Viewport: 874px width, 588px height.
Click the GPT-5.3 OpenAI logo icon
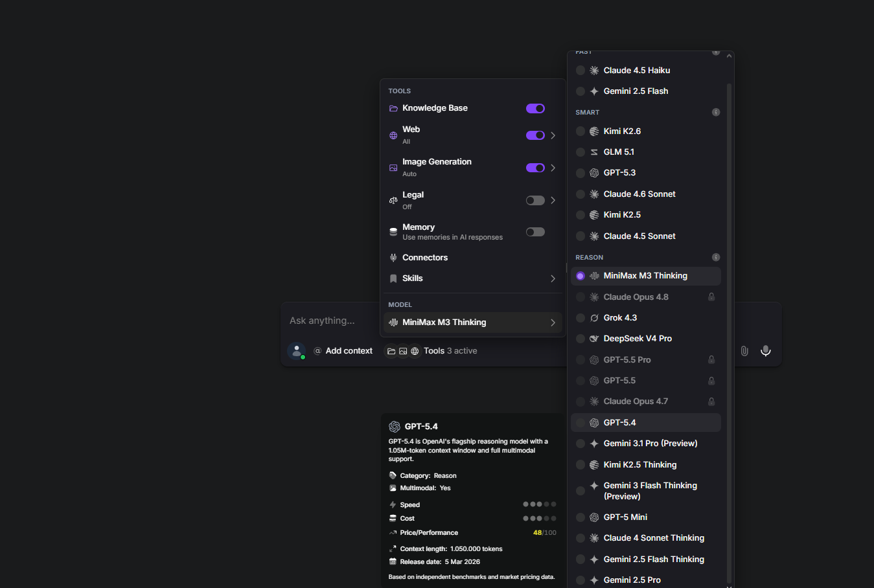click(594, 173)
